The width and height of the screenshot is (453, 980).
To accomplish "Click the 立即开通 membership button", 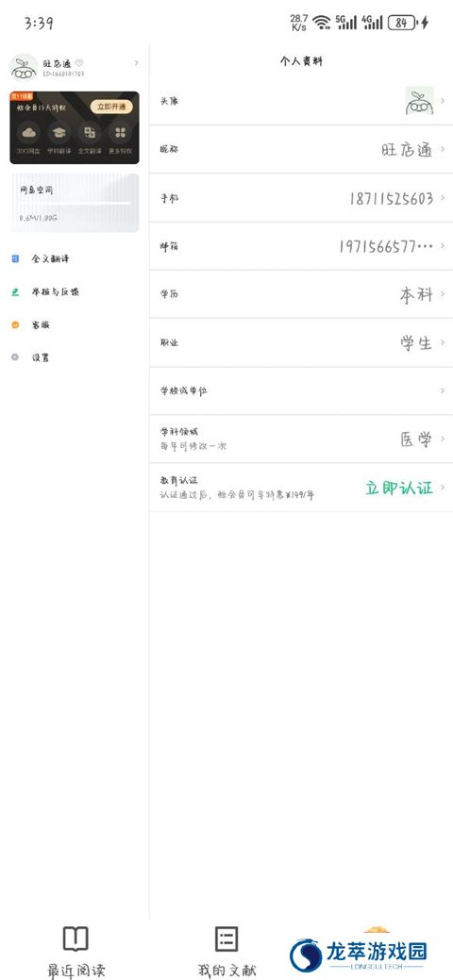I will (111, 107).
